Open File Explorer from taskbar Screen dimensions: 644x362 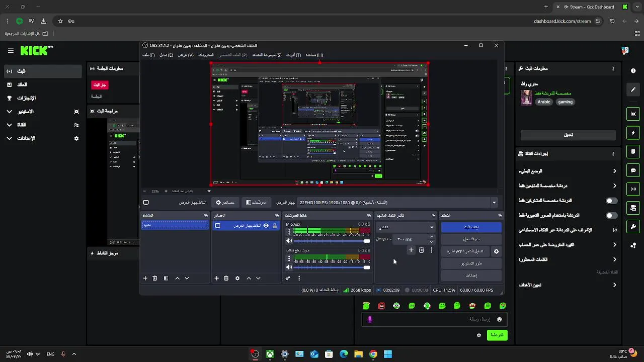[x=358, y=354]
